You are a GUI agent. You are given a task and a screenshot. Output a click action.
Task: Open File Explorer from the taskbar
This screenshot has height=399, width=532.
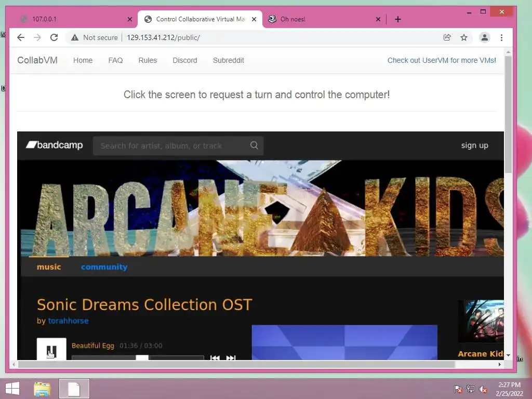(x=42, y=389)
